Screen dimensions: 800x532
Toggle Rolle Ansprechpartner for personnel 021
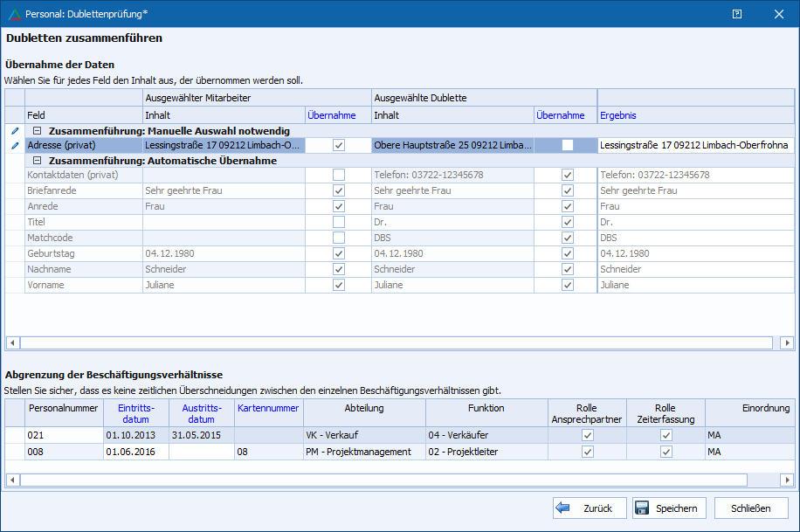tap(588, 435)
